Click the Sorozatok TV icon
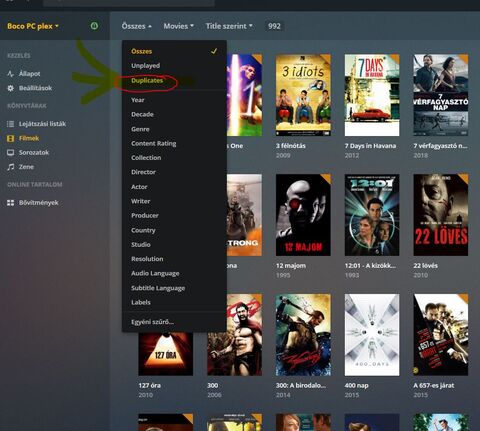 pos(11,152)
